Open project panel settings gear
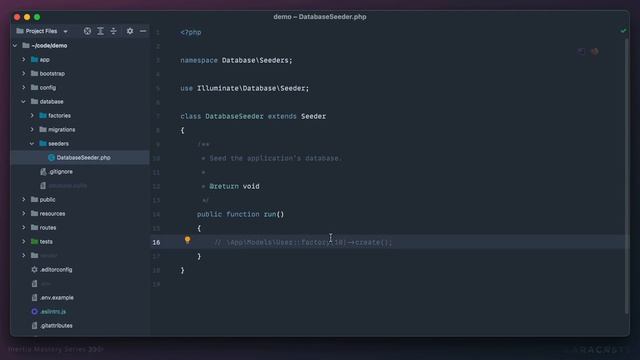640x360 pixels. (x=130, y=31)
